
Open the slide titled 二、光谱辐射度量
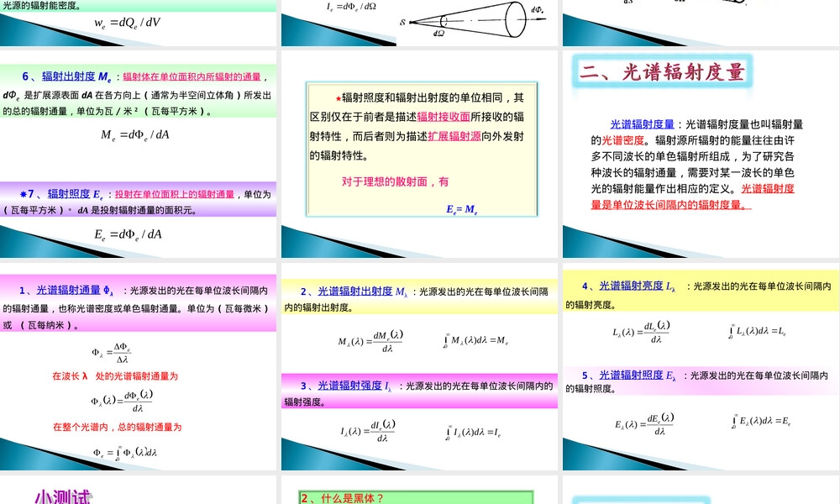[x=701, y=155]
